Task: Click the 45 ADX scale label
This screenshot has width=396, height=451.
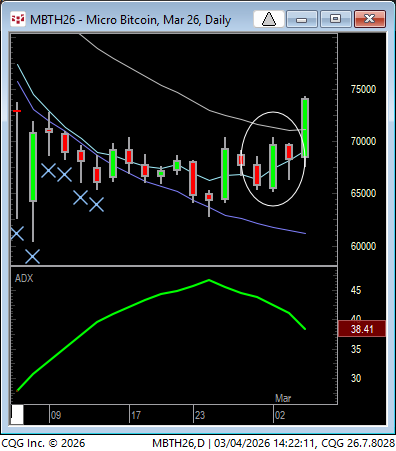Action: [356, 290]
